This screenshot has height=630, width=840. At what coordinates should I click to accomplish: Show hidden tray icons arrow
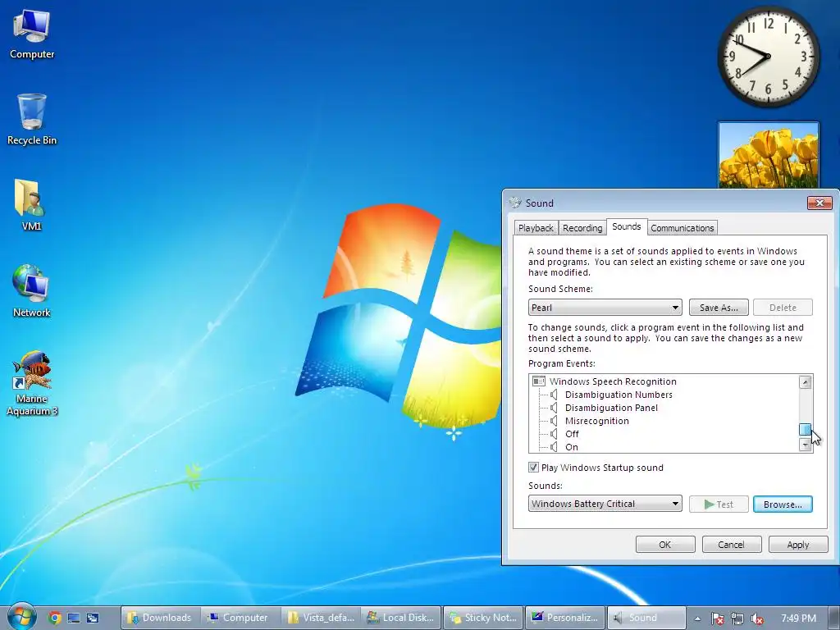[697, 619]
